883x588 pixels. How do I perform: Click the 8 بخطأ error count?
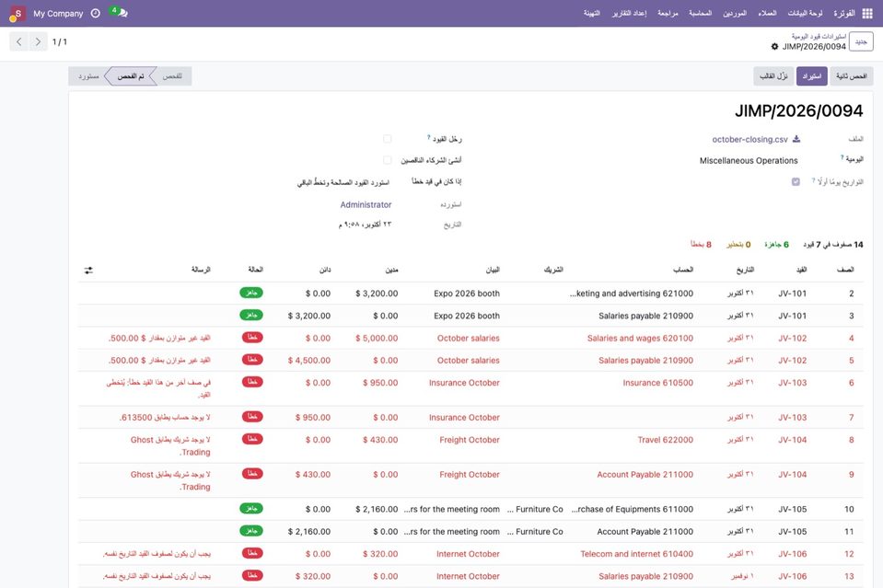click(x=701, y=244)
